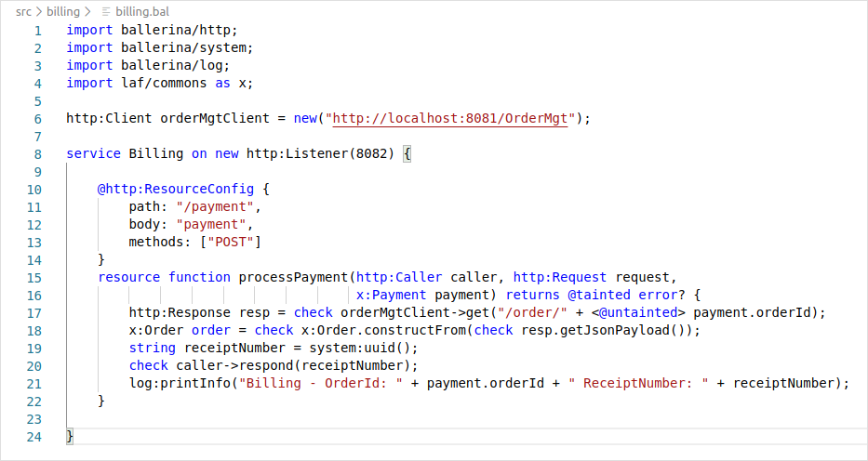Click line number 15 in the gutter

34,278
